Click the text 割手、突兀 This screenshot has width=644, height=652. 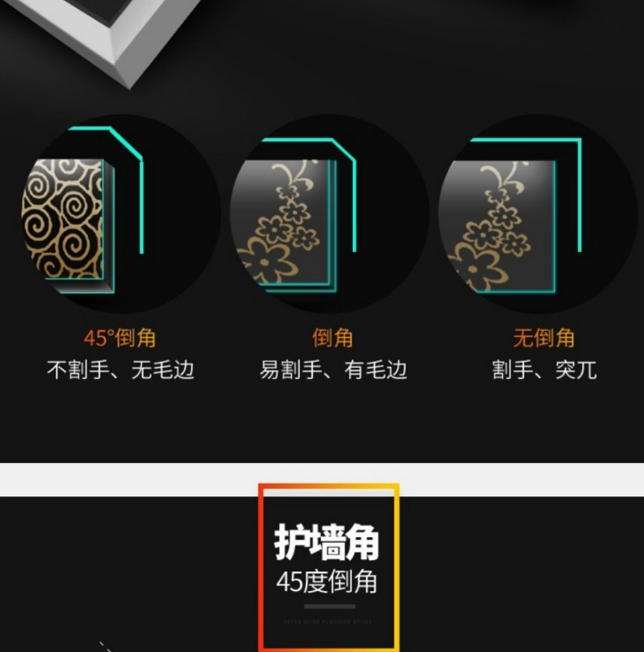pyautogui.click(x=545, y=370)
